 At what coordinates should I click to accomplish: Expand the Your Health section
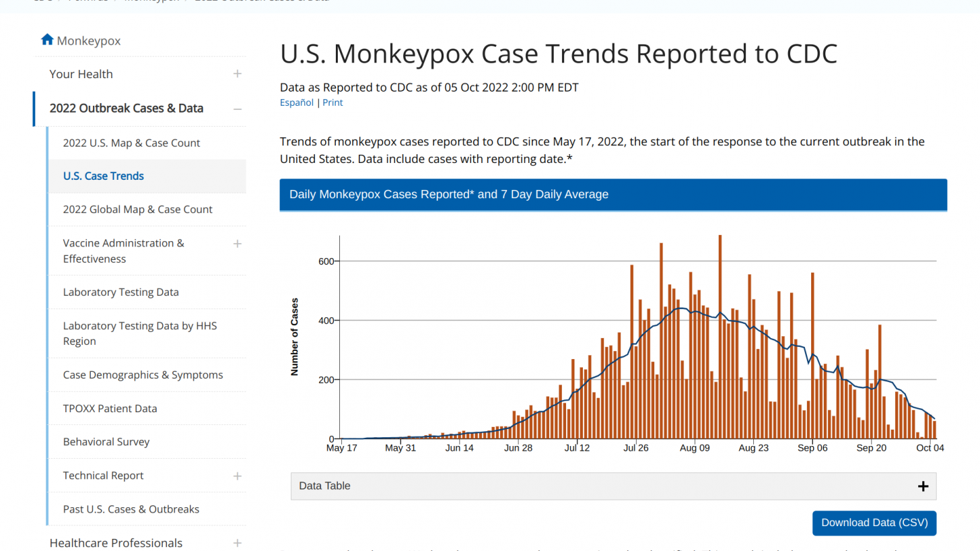click(237, 74)
